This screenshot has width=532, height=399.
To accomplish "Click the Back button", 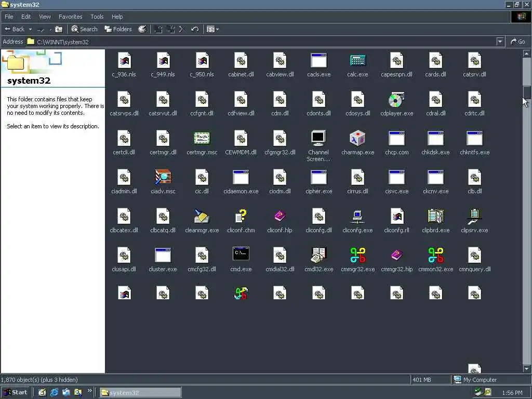I will (15, 29).
